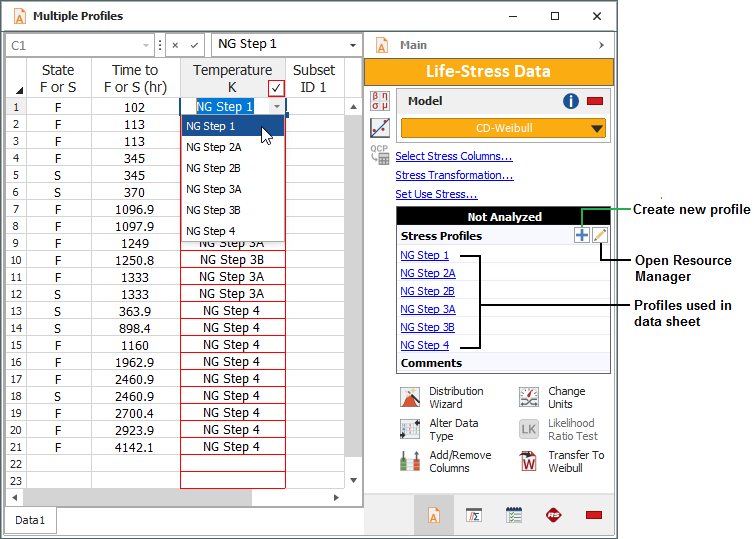
Task: Open Select Stress Columns link
Action: (454, 156)
